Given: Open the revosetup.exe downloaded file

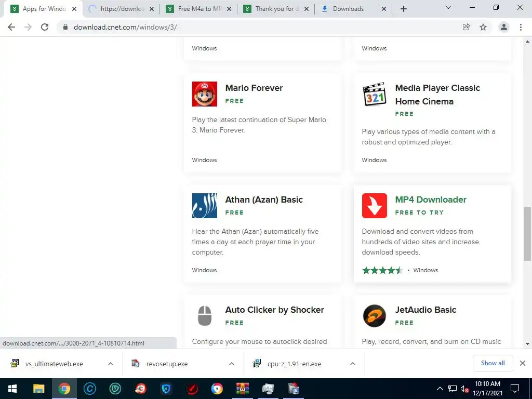Looking at the screenshot, I should click(167, 364).
